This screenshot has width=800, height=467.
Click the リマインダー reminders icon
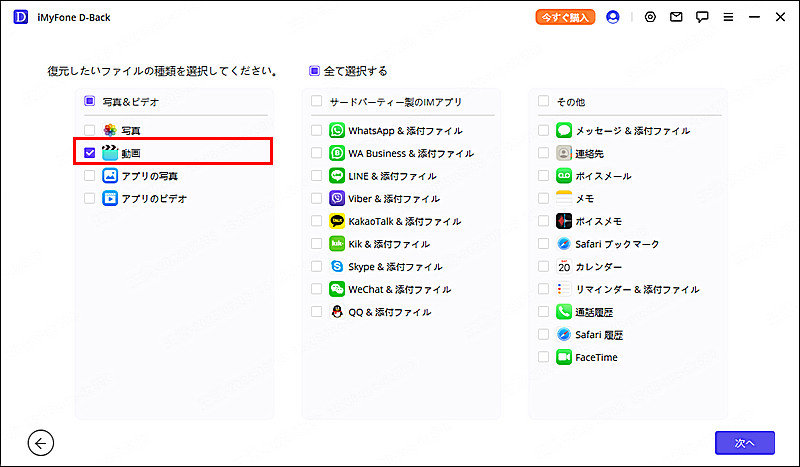[564, 289]
